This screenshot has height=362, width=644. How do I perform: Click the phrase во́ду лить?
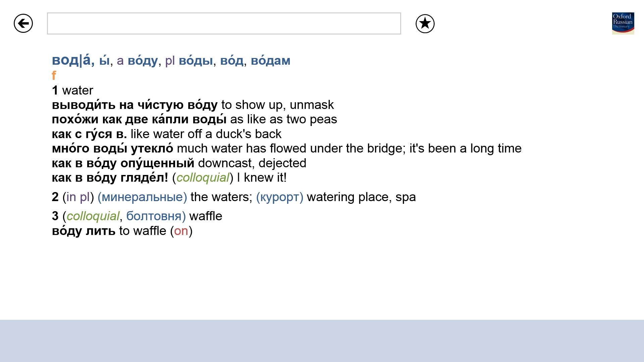point(84,231)
